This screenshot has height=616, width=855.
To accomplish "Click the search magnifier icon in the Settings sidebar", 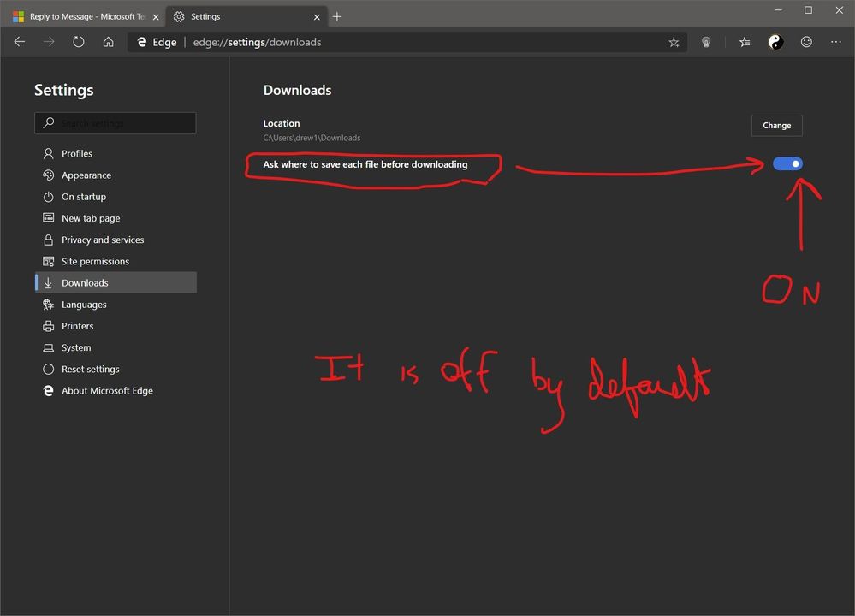I will [49, 122].
